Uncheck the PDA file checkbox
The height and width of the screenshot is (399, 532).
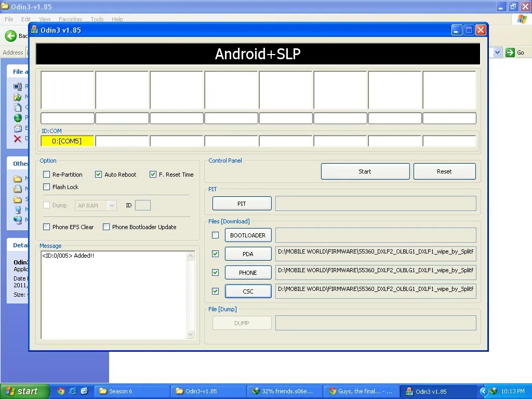[216, 254]
